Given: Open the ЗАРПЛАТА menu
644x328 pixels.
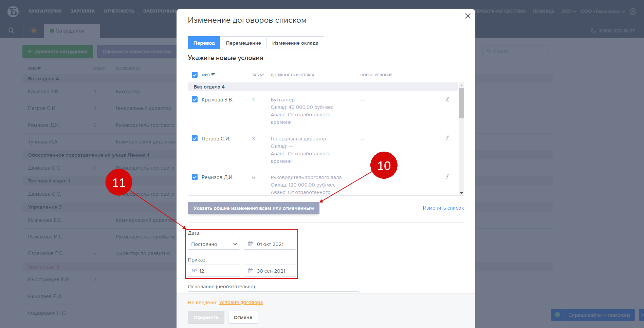Looking at the screenshot, I should (x=82, y=11).
